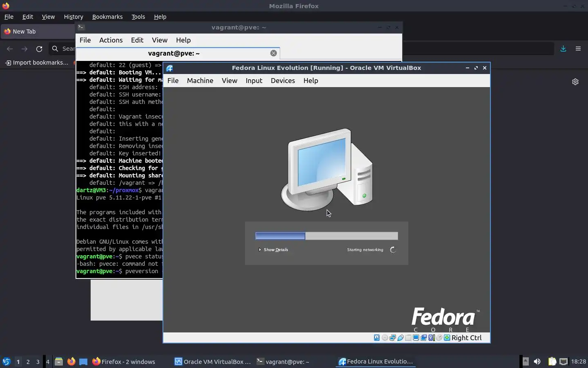588x368 pixels.
Task: Switch to workspace 4
Action: point(47,361)
